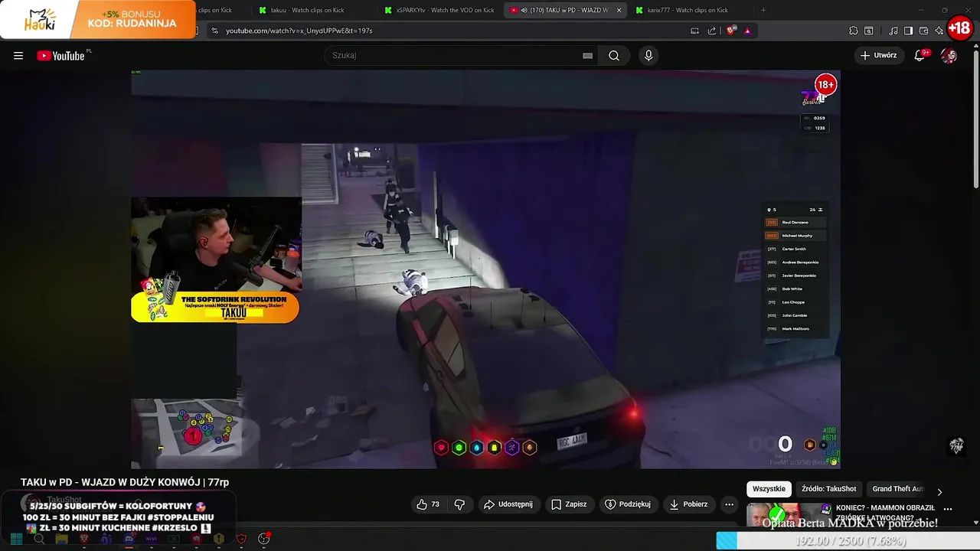The height and width of the screenshot is (551, 980).
Task: Click the recommended video thumbnail
Action: click(x=789, y=515)
